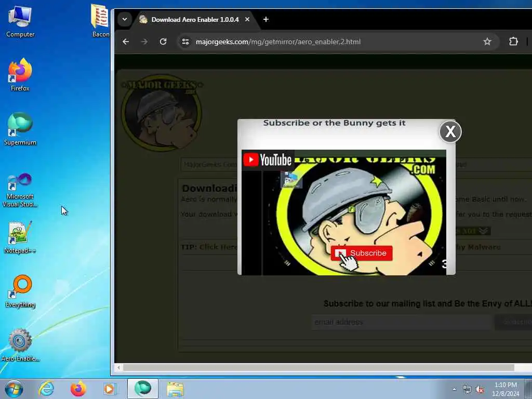Launch Firefox from the taskbar
The width and height of the screenshot is (532, 399).
(78, 389)
